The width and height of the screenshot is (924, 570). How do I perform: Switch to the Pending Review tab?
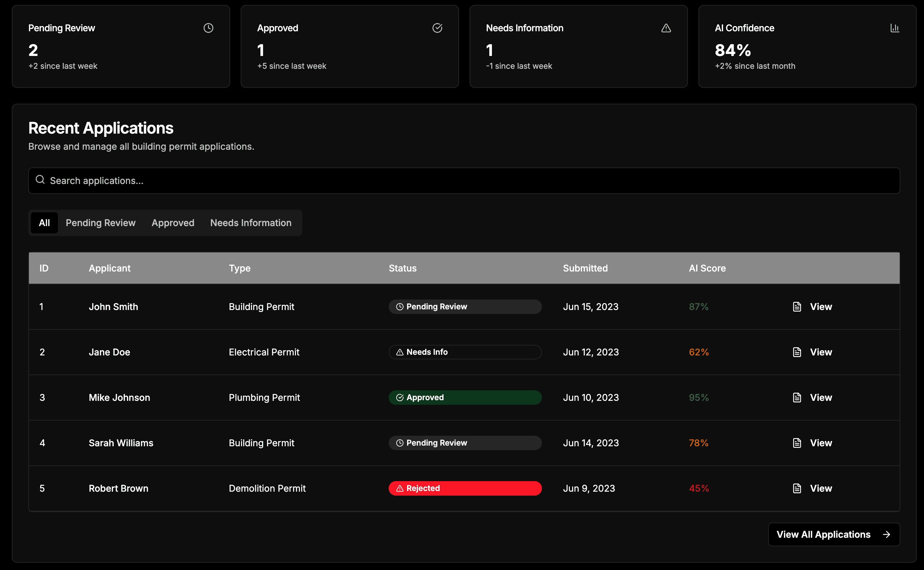(x=101, y=223)
